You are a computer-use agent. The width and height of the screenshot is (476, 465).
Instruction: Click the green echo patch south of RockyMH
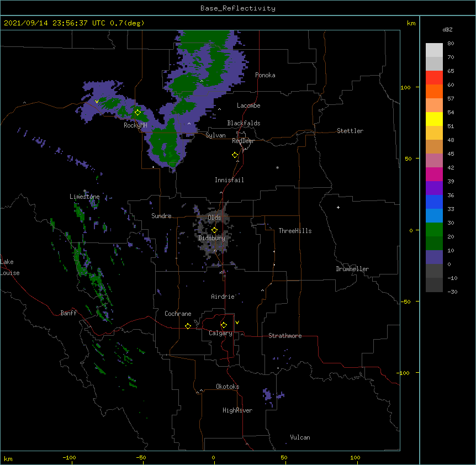tap(165, 146)
